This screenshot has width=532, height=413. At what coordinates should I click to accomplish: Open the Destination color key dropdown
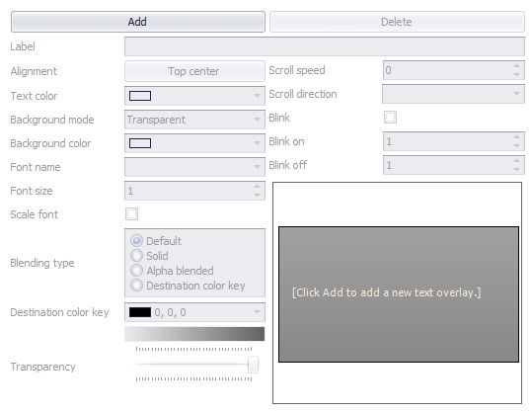(194, 312)
